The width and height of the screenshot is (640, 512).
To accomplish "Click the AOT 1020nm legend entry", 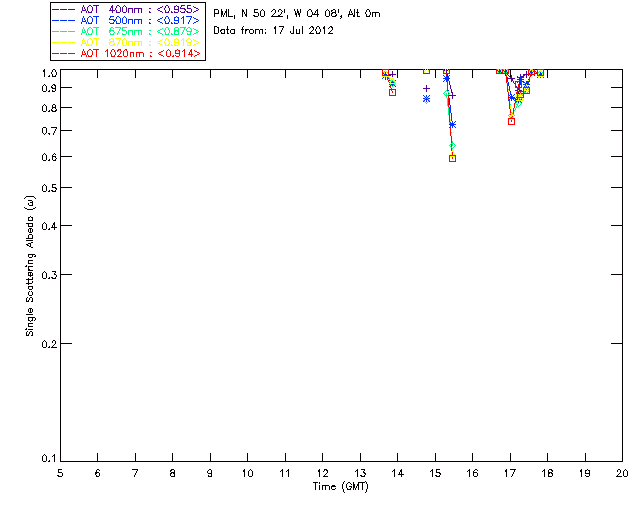I will click(x=127, y=53).
